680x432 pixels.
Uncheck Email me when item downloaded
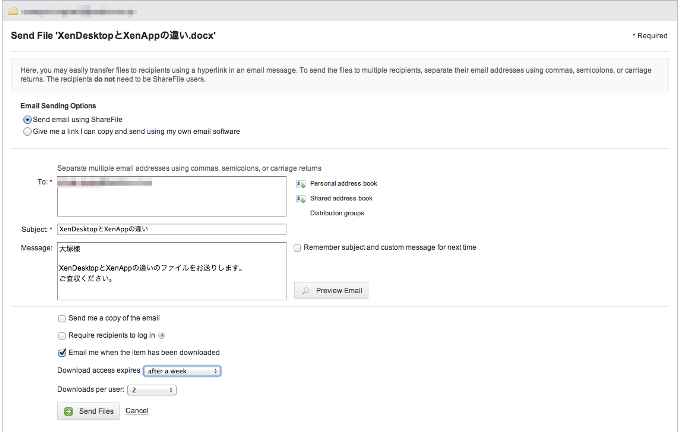(62, 352)
